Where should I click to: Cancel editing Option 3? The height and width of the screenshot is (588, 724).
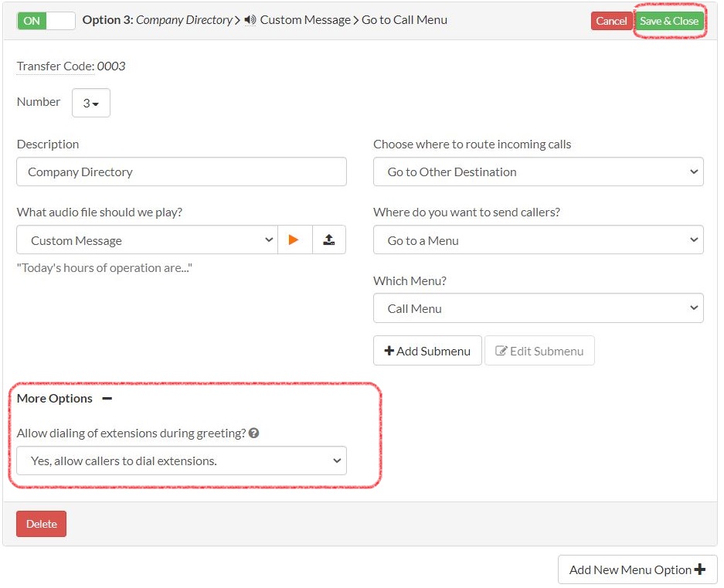(x=611, y=21)
